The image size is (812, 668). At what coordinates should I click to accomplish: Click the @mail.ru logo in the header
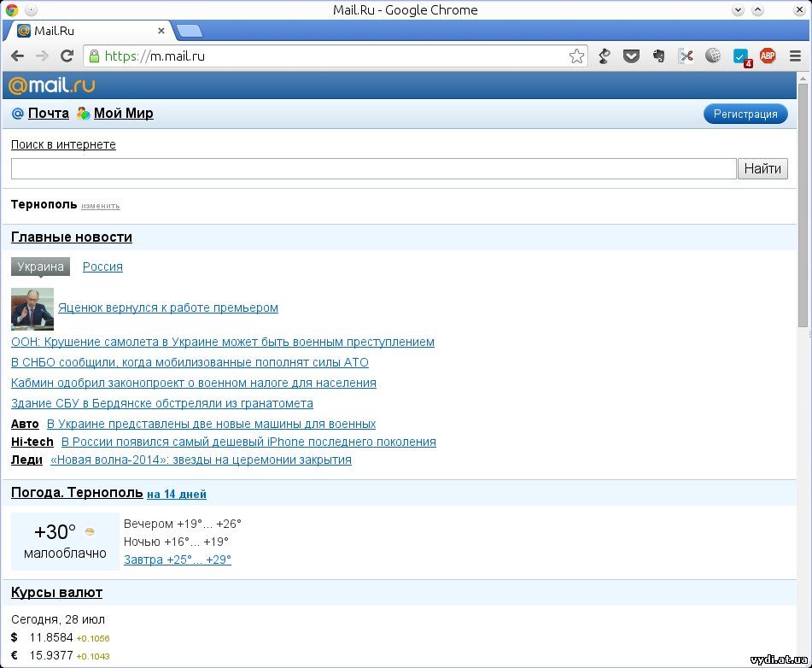pos(52,85)
